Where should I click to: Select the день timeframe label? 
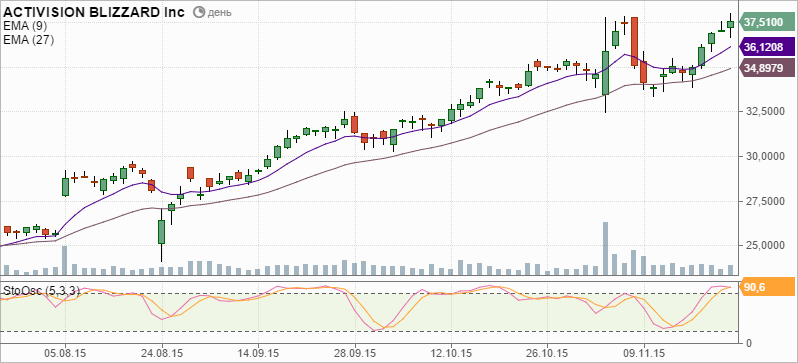click(x=219, y=12)
